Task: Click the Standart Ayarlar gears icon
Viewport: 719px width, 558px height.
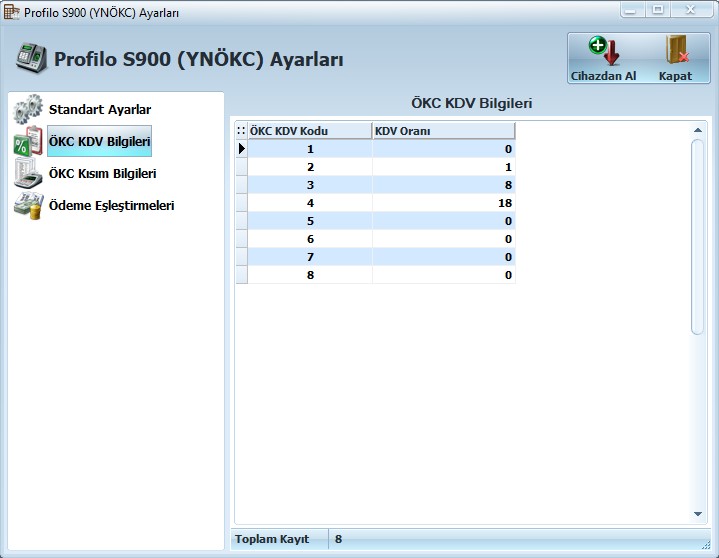Action: coord(28,110)
